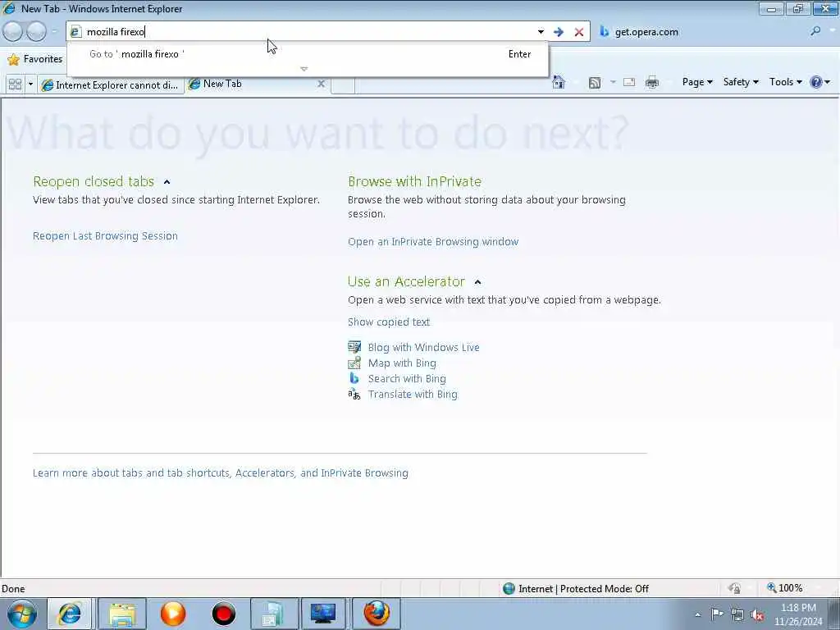Open Mozilla Firefox from taskbar
This screenshot has height=630, width=840.
coord(376,614)
